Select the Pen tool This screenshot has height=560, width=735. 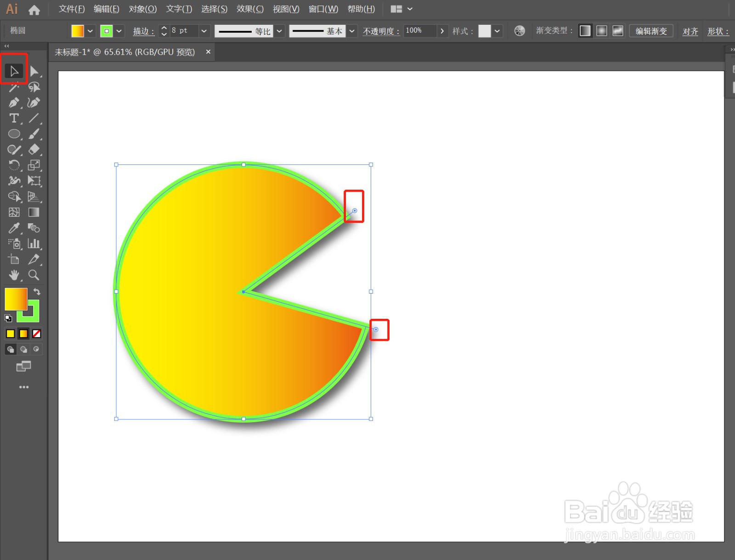(x=14, y=102)
